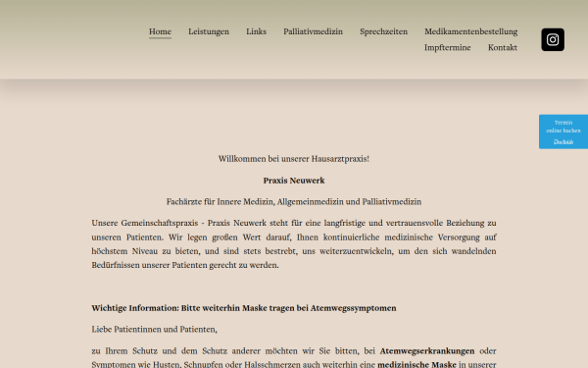Click 'Willkommen bei unserer Hausarztpraxis!' text
588x368 pixels.
pos(294,159)
